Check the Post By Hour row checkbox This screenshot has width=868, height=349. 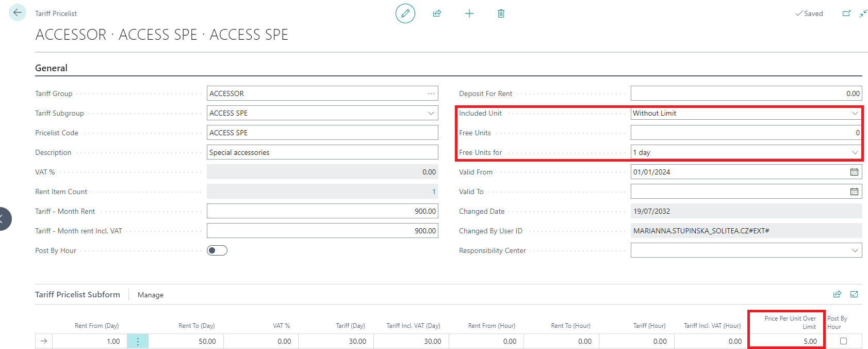pyautogui.click(x=843, y=341)
